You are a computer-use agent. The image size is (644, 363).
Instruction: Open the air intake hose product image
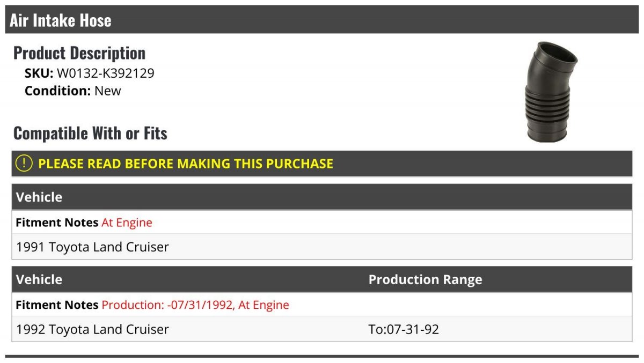point(551,92)
